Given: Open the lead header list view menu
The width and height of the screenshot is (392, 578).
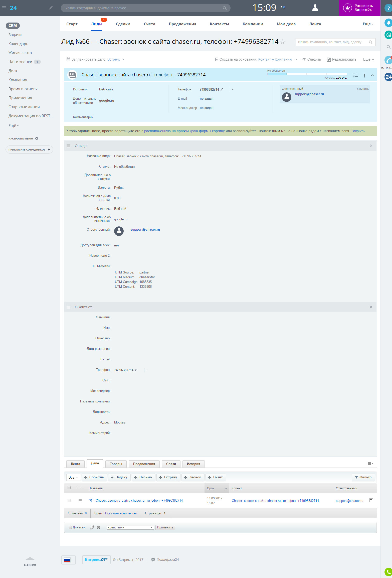Looking at the screenshot, I should pos(356,75).
